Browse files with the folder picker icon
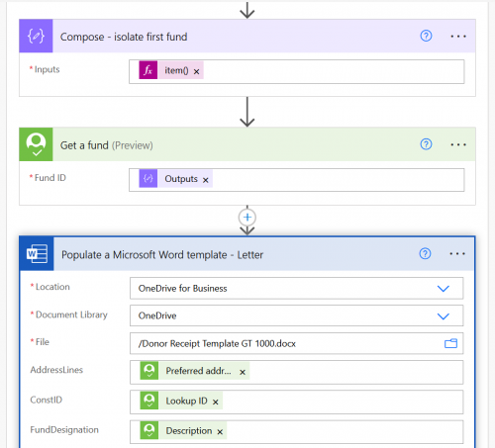 pos(450,343)
